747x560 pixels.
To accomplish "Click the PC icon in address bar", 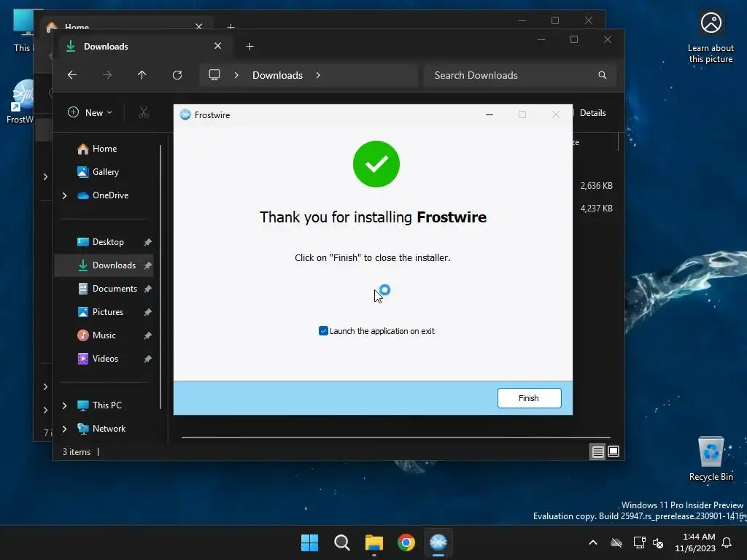I will (214, 75).
